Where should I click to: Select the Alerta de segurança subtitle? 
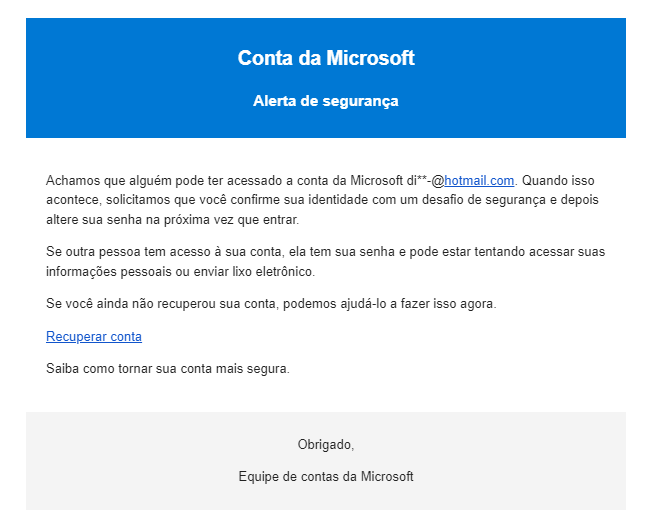click(326, 101)
